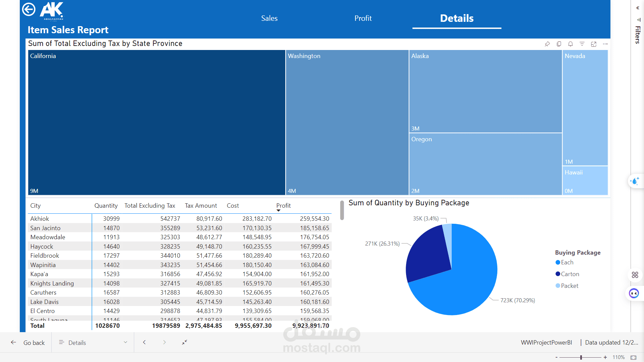644x362 pixels.
Task: Click the Go back button
Action: 28,343
